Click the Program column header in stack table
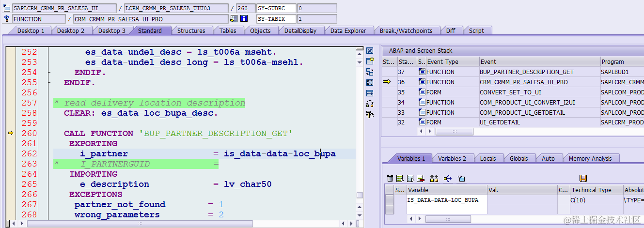Screen dimensions: 644x228 (x=621, y=61)
